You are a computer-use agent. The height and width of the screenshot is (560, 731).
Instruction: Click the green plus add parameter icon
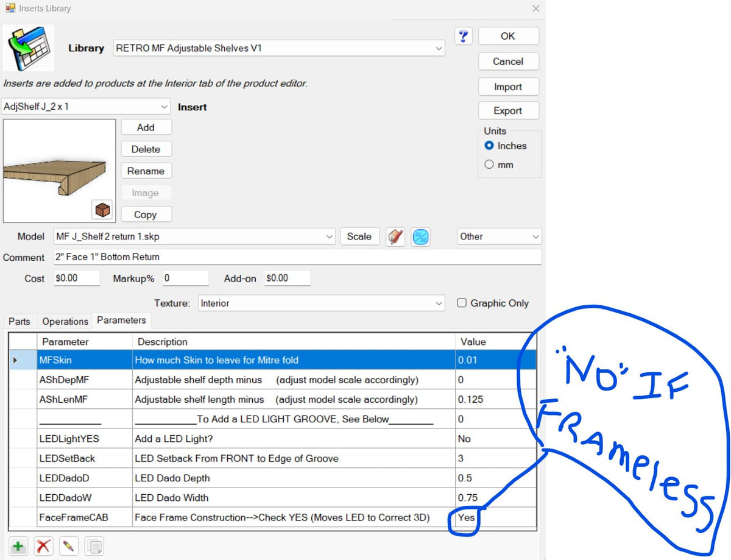18,546
